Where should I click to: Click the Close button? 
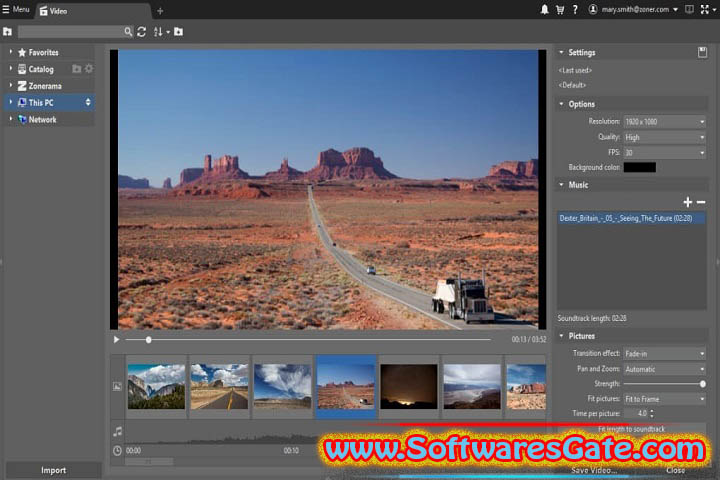pyautogui.click(x=675, y=470)
